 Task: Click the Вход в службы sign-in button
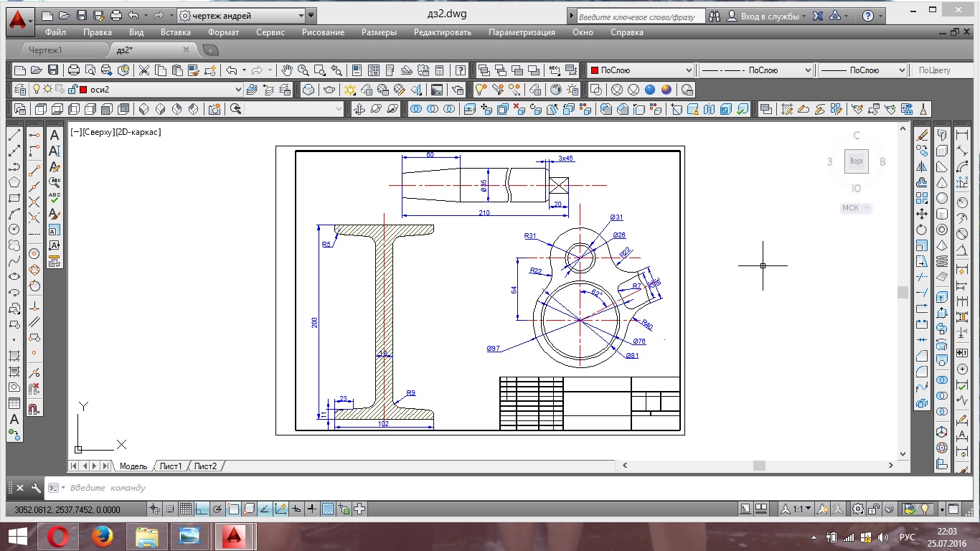click(765, 16)
